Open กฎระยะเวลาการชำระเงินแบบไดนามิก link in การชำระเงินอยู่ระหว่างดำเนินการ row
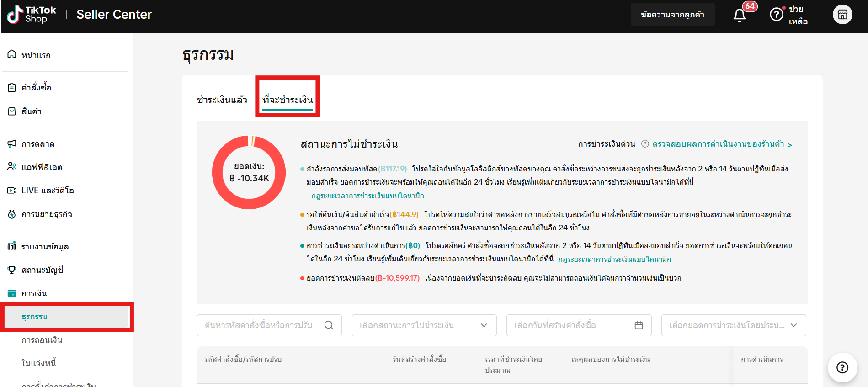 coord(615,259)
